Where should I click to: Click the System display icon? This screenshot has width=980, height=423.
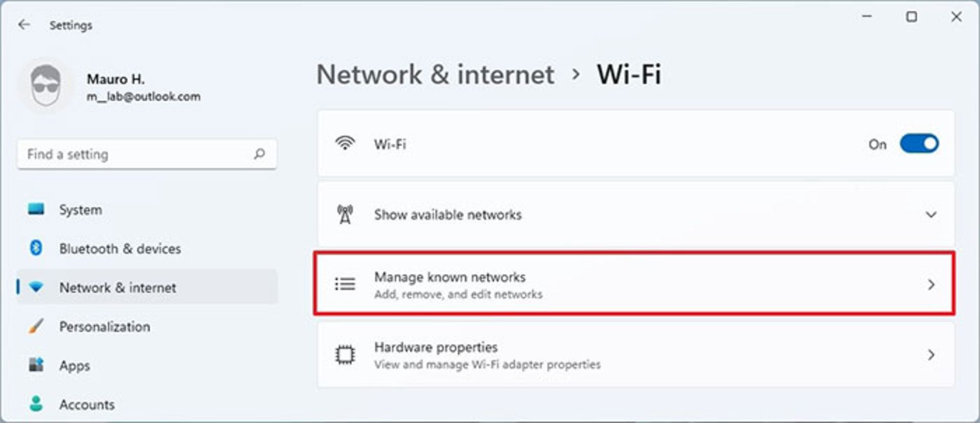pos(37,209)
